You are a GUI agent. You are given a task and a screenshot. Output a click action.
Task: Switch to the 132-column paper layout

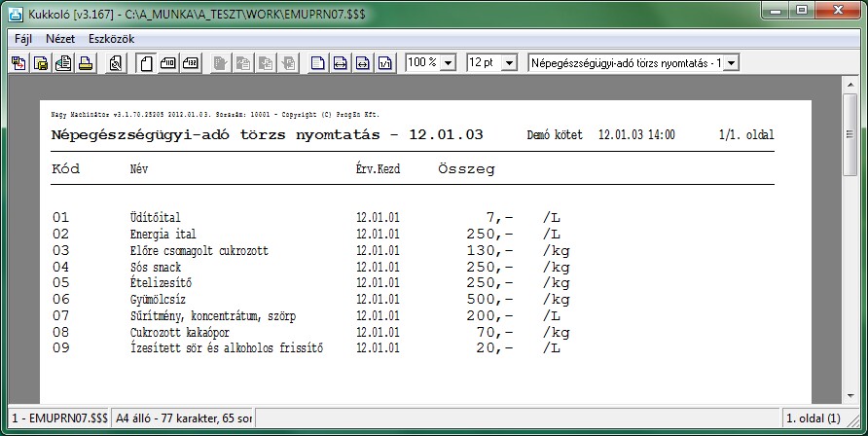(191, 63)
